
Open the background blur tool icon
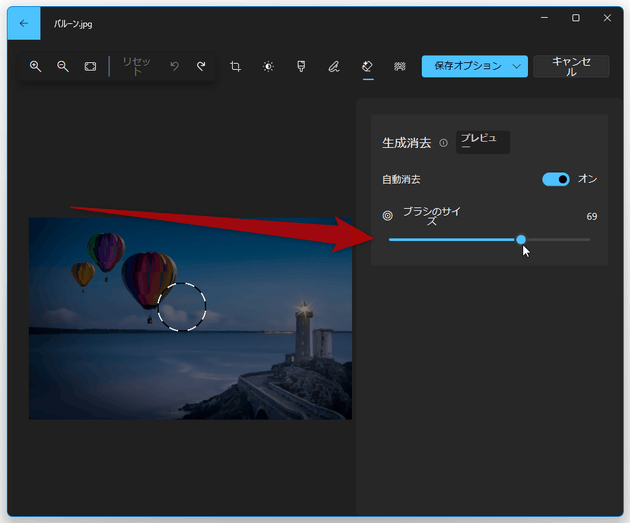399,66
